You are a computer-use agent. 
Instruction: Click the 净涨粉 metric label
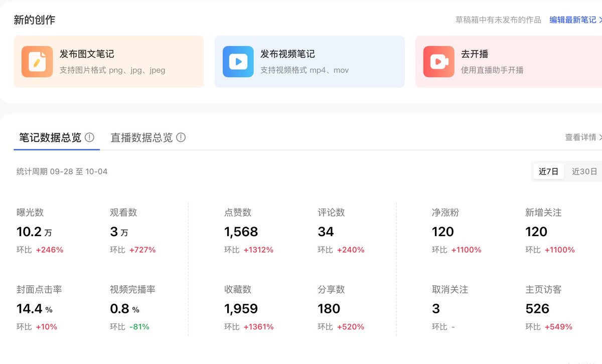pyautogui.click(x=445, y=213)
